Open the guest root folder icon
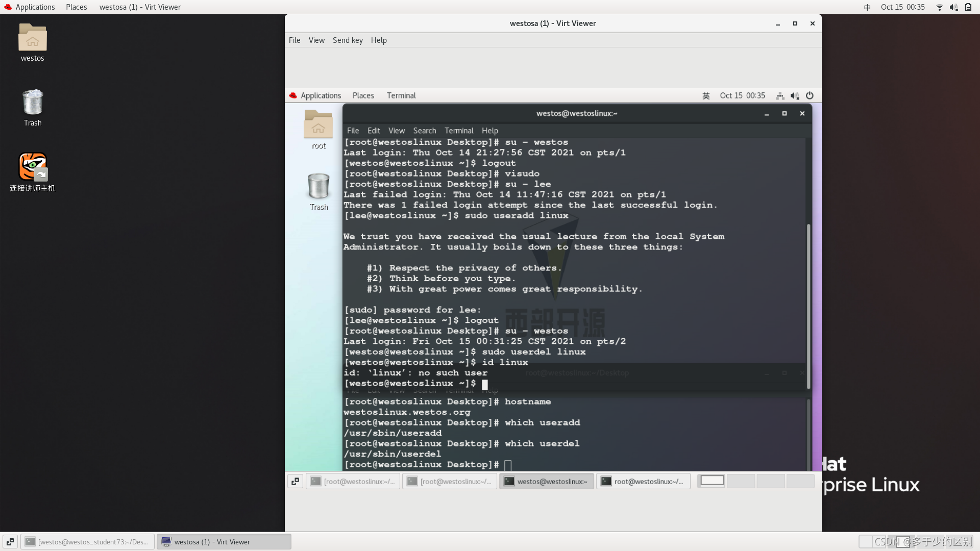 tap(318, 124)
